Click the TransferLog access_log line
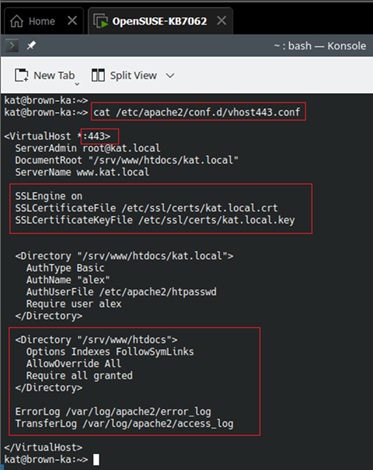373x470 pixels. click(x=124, y=424)
